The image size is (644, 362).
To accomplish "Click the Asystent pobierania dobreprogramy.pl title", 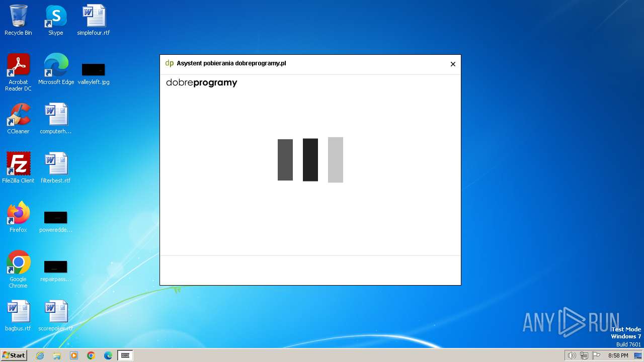I will 231,63.
